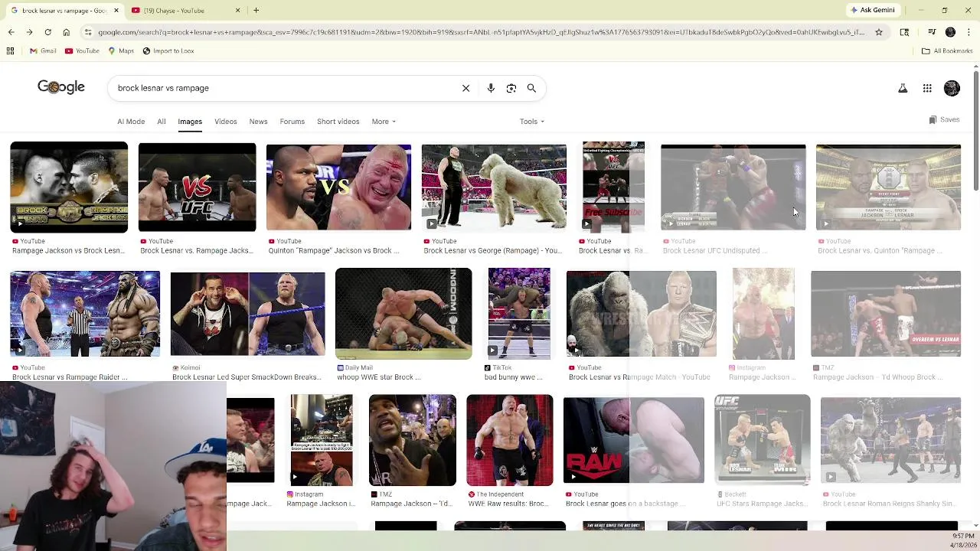Open the Saves link

tap(944, 120)
